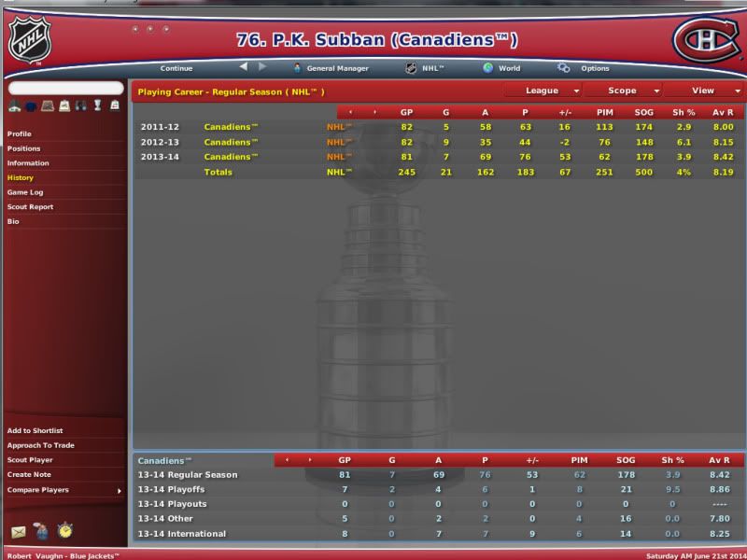The height and width of the screenshot is (560, 747).
Task: Click Approach To Trade
Action: 40,445
